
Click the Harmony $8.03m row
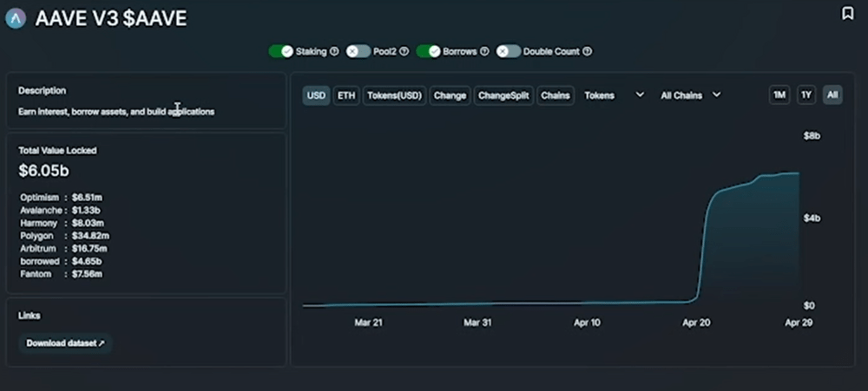[x=62, y=223]
